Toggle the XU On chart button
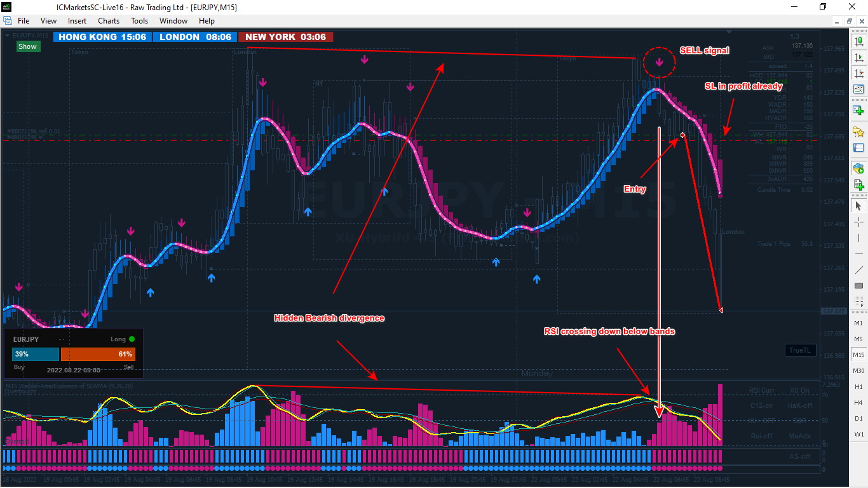 (799, 390)
